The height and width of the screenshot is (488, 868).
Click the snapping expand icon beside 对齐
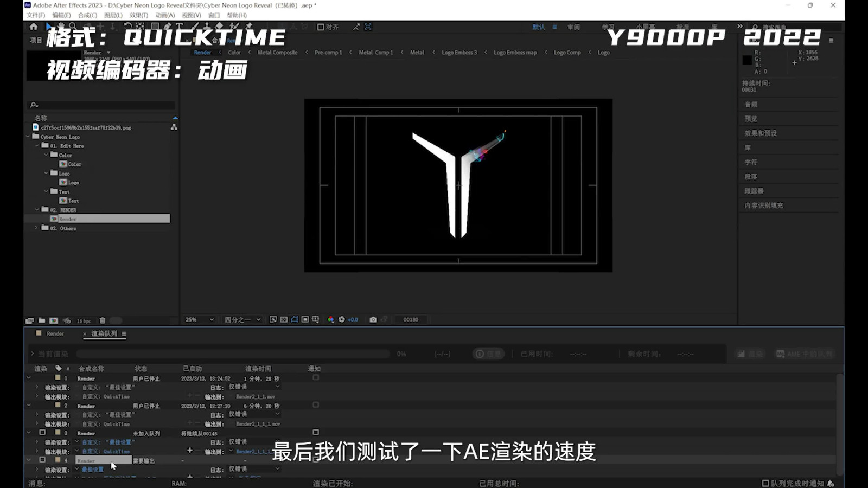[356, 27]
